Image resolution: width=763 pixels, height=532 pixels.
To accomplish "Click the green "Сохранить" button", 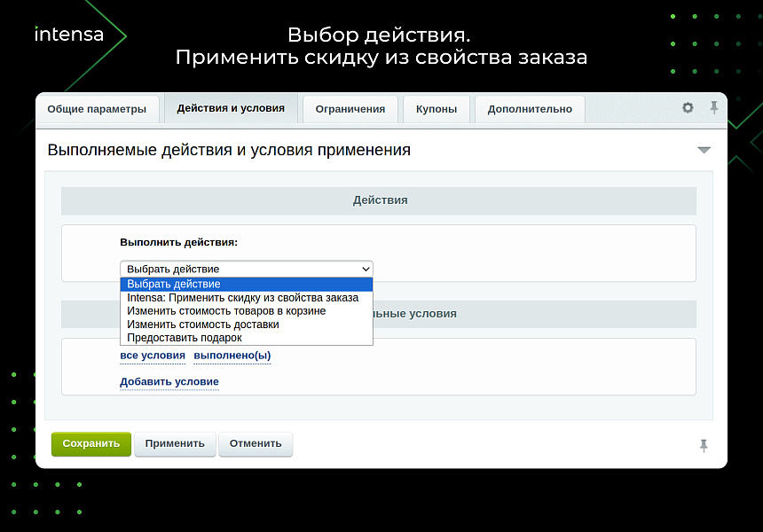I will (x=90, y=443).
